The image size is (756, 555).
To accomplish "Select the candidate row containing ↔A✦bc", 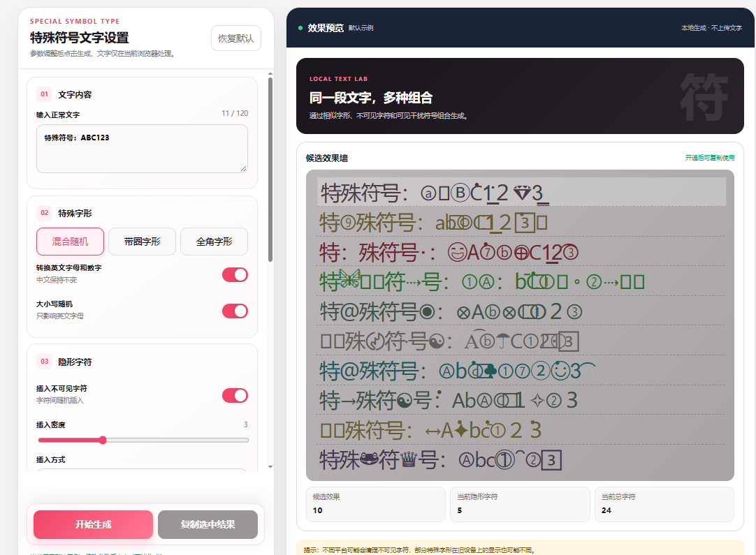I will (521, 430).
